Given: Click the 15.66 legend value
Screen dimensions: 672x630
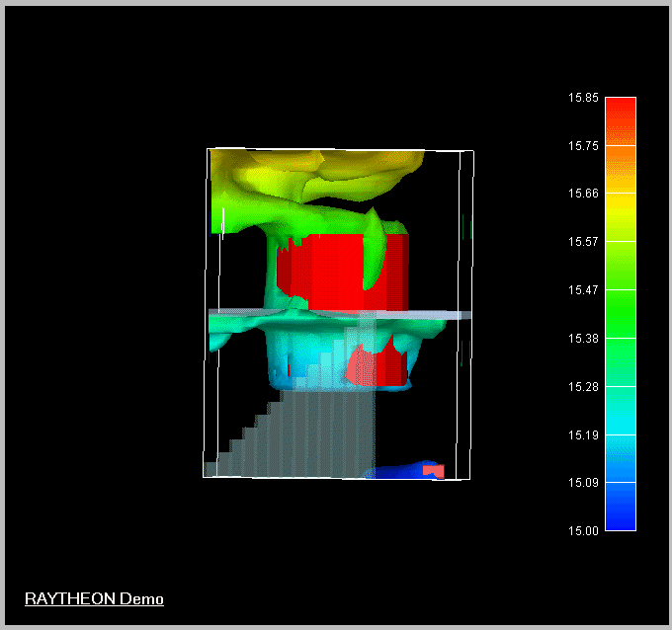Looking at the screenshot, I should point(583,194).
